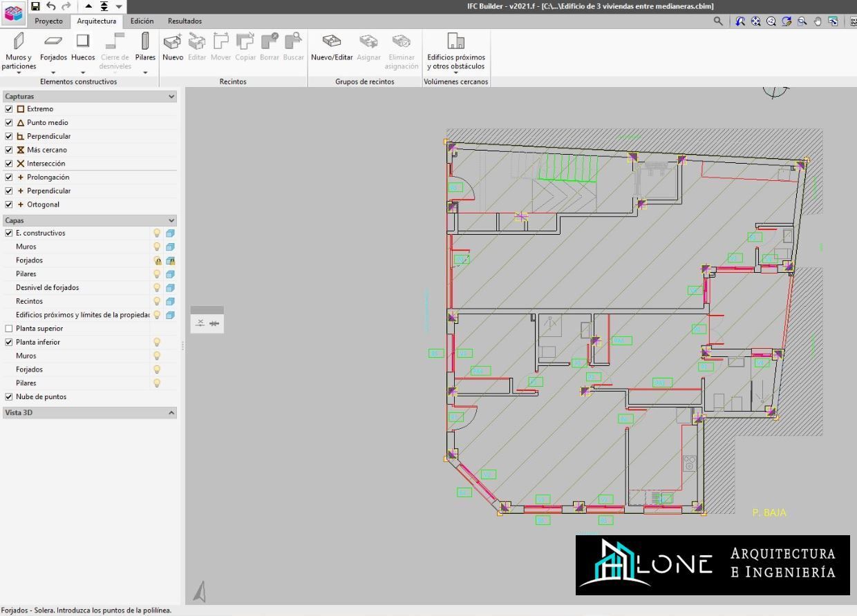The width and height of the screenshot is (857, 616).
Task: Toggle lightbulb visibility of upper Muros layer
Action: (157, 247)
